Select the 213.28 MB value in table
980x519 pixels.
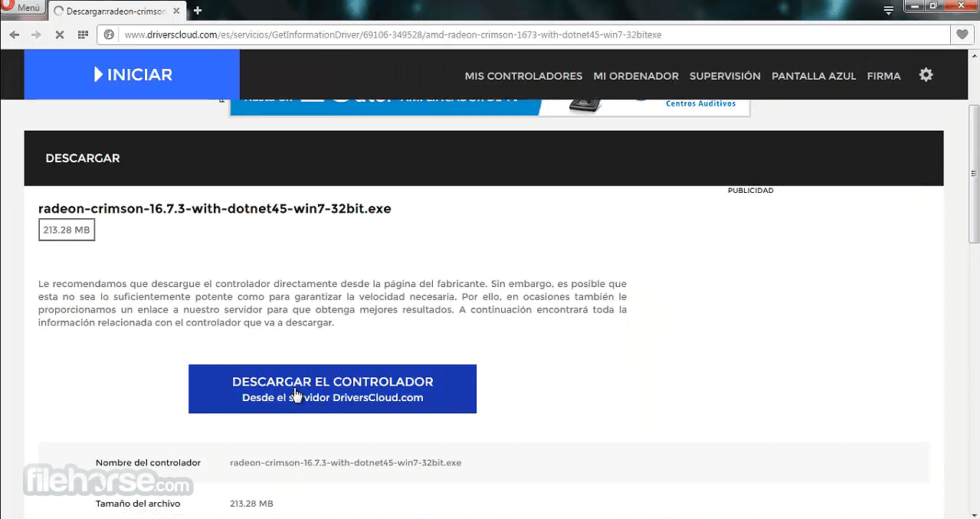pyautogui.click(x=251, y=504)
